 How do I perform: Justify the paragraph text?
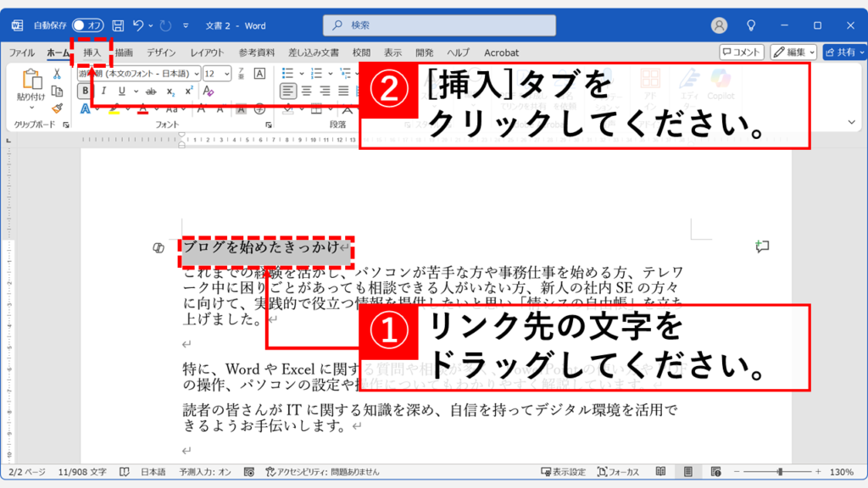pyautogui.click(x=344, y=91)
